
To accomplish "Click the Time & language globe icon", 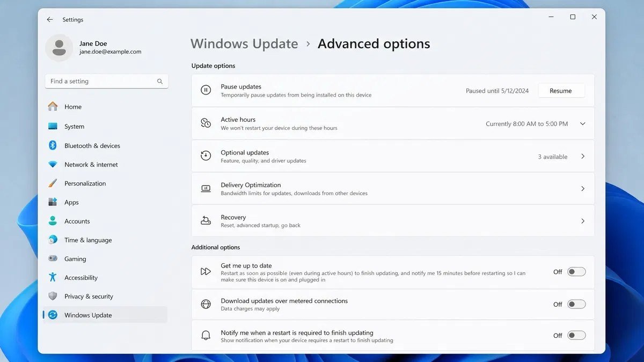I will [53, 240].
